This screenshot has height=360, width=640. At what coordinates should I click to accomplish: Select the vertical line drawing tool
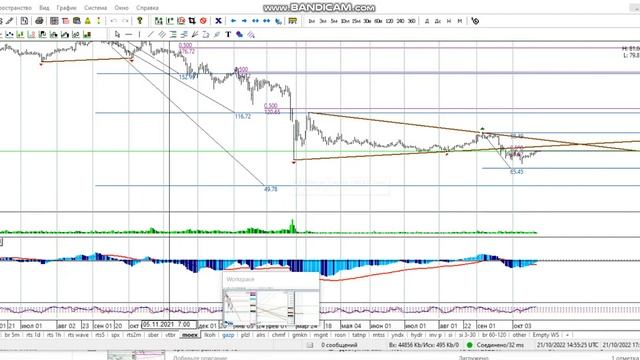pos(140,35)
